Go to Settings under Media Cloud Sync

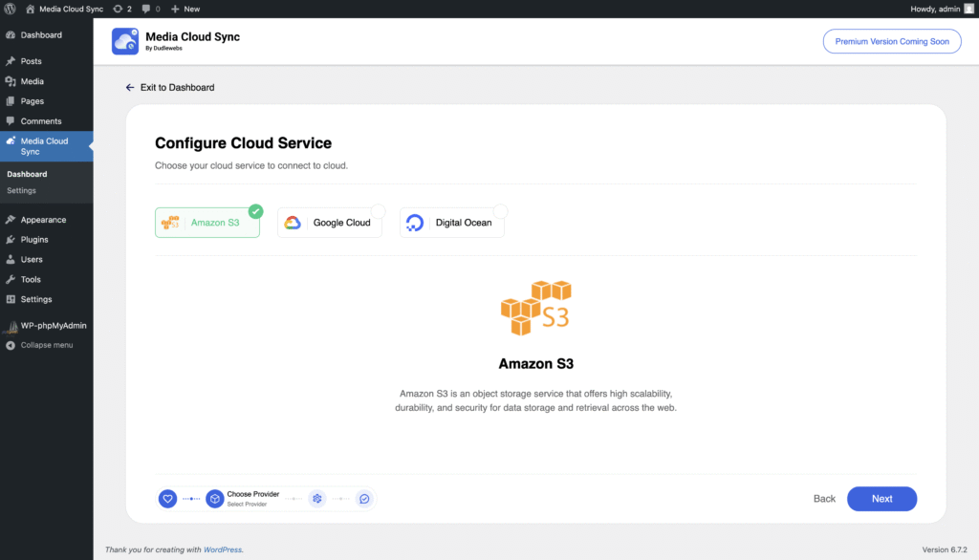(21, 190)
